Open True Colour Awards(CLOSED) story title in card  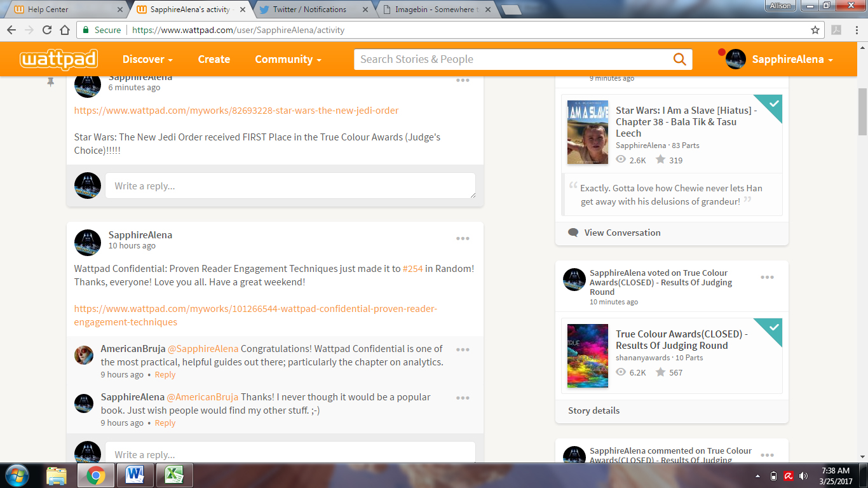point(682,340)
